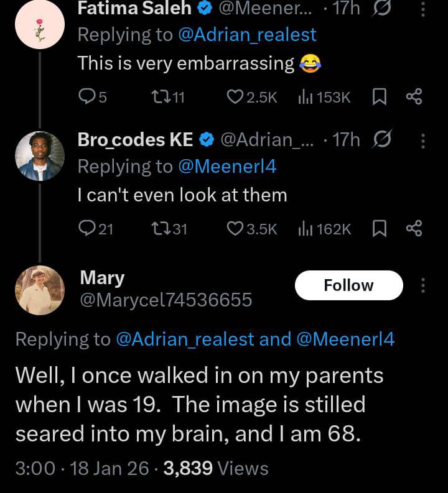
Task: Like Fatima Saleh's tweet
Action: pyautogui.click(x=235, y=96)
